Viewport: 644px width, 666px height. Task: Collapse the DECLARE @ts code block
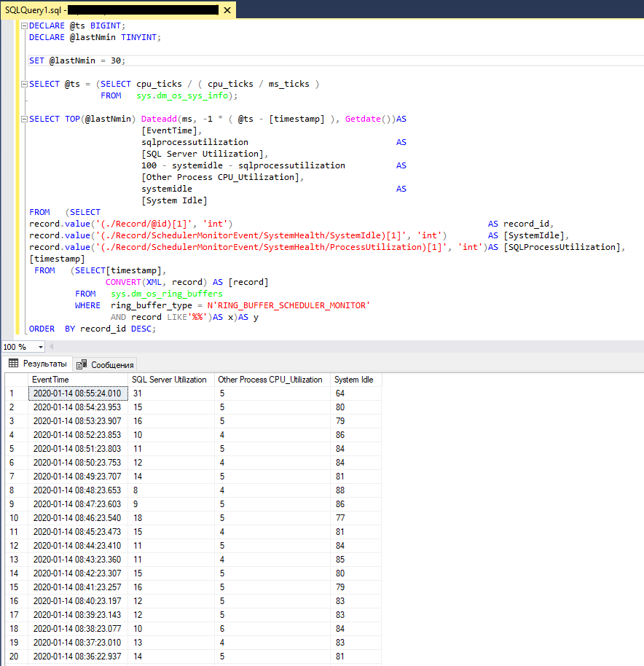pos(24,26)
